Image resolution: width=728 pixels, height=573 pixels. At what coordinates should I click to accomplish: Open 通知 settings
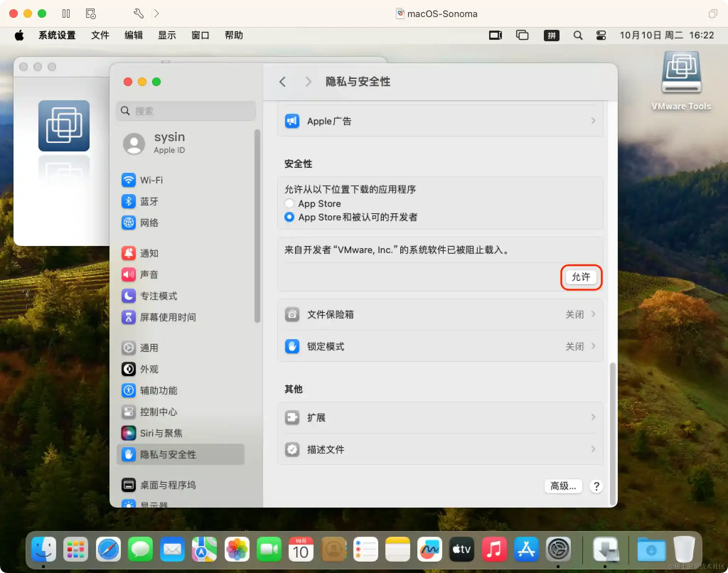tap(149, 253)
